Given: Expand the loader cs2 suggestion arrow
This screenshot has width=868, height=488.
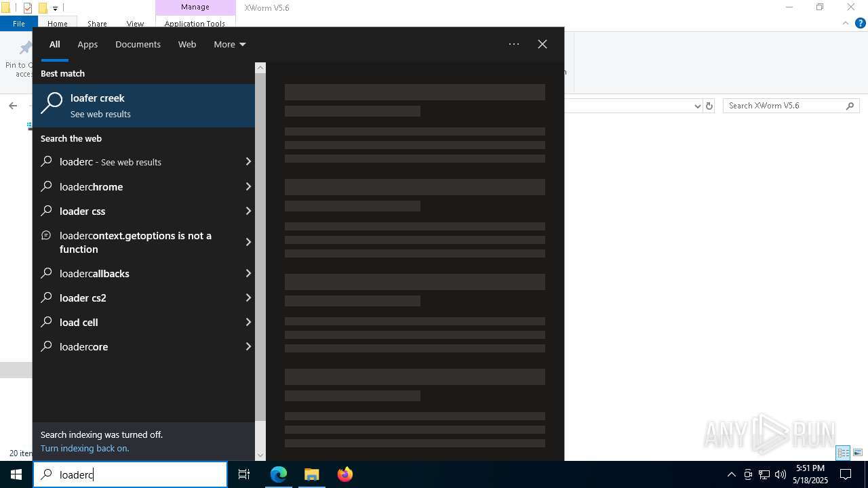Looking at the screenshot, I should tap(248, 298).
